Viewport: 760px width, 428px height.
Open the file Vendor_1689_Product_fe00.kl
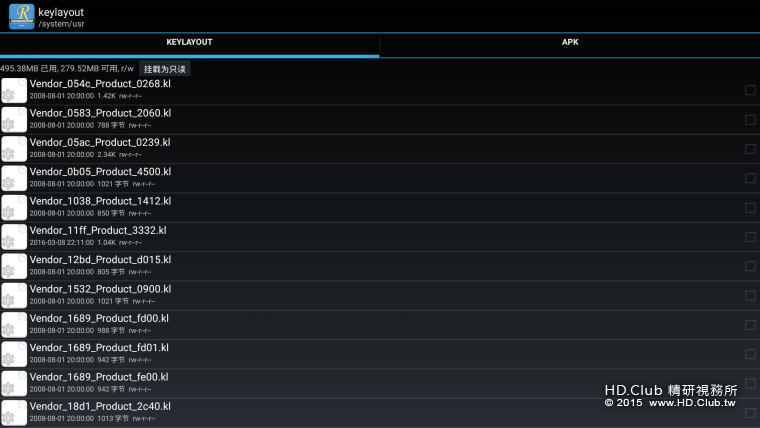[99, 377]
